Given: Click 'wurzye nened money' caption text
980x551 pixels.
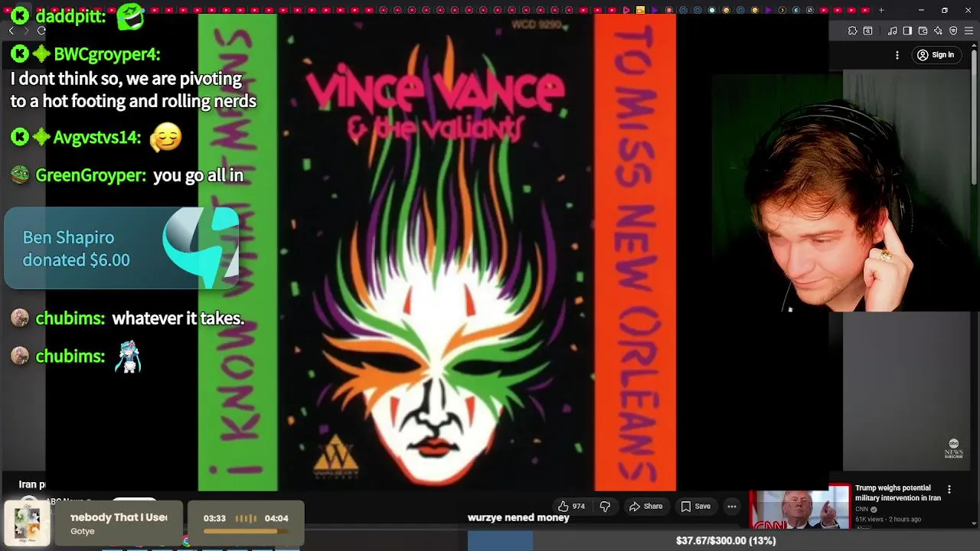Looking at the screenshot, I should (518, 517).
